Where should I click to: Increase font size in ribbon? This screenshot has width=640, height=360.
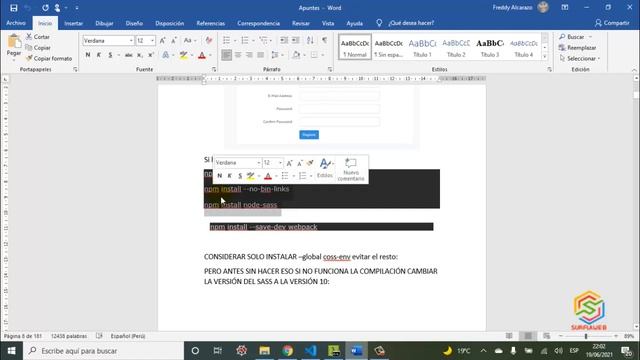pyautogui.click(x=162, y=40)
